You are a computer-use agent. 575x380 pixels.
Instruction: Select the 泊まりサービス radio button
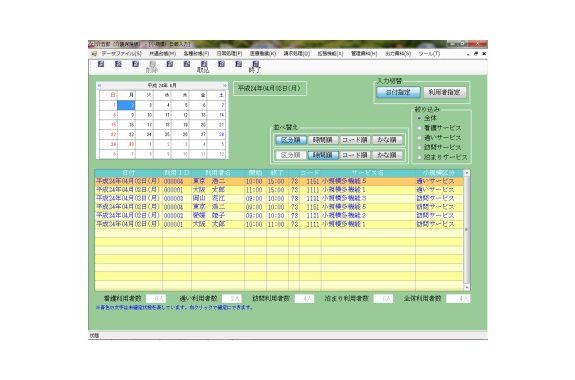click(x=419, y=157)
